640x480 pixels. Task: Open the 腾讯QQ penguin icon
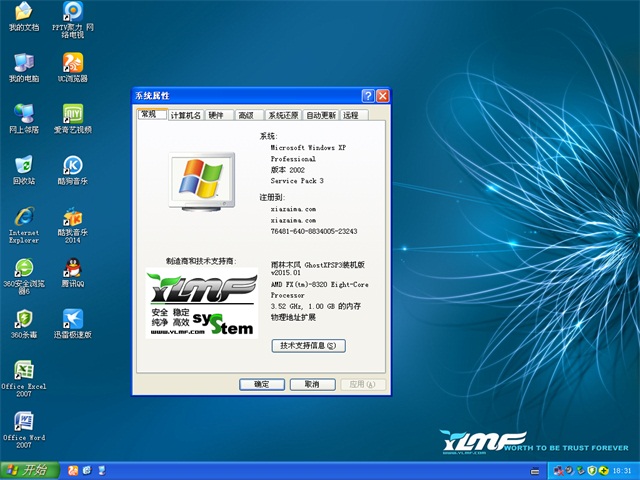[72, 269]
